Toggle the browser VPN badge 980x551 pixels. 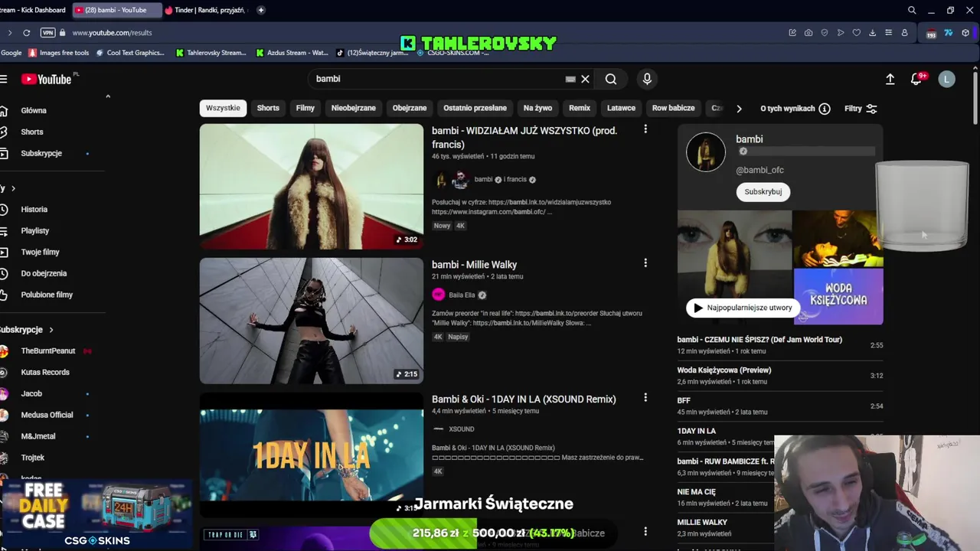click(x=48, y=33)
